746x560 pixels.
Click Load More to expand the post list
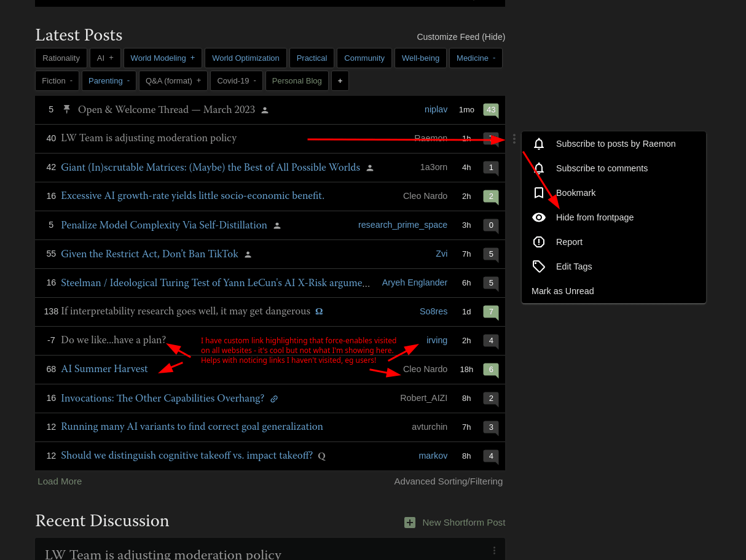click(x=60, y=481)
